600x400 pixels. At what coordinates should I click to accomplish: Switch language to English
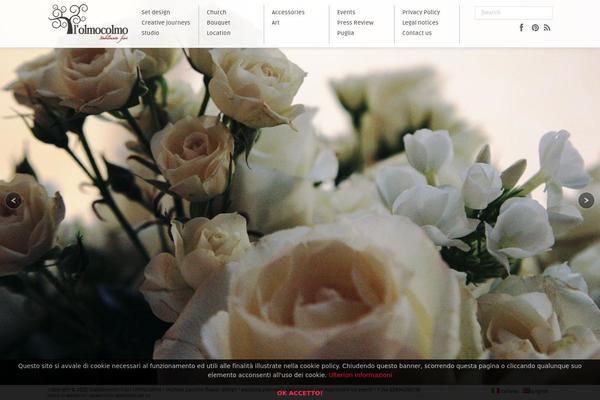[536, 391]
